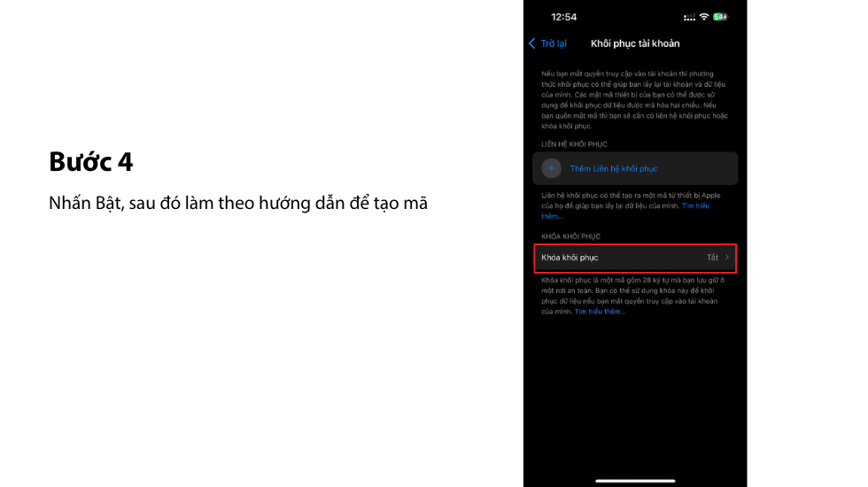The height and width of the screenshot is (487, 868).
Task: Click the battery level indicator icon
Action: coord(720,17)
